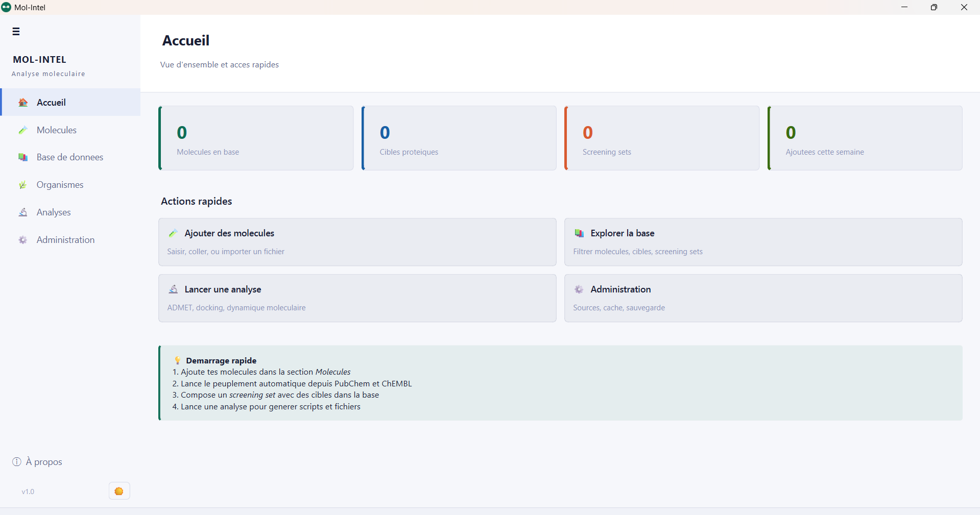Click the Administration gear icon in sidebar
Viewport: 980px width, 515px height.
point(23,240)
